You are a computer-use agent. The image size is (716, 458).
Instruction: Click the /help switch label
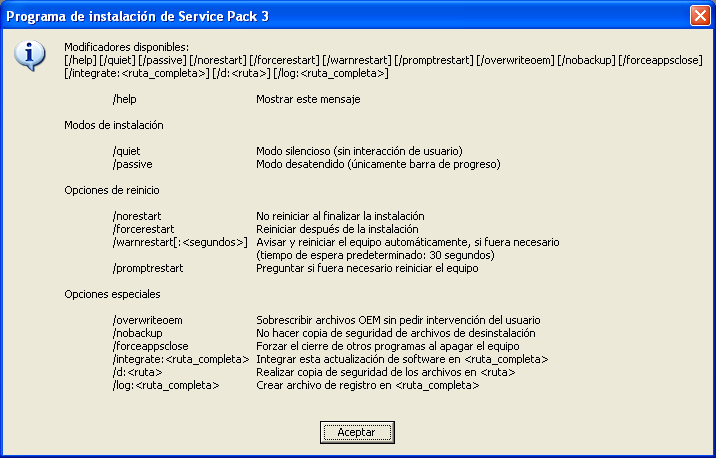pos(124,99)
